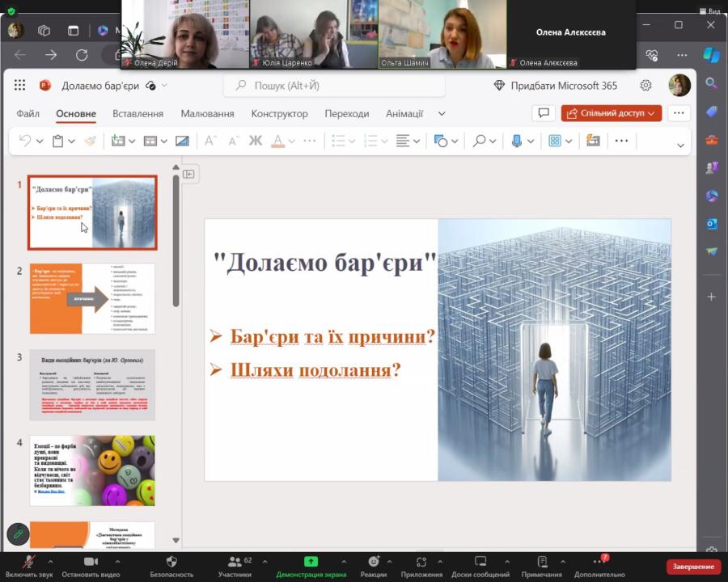Decrease font size with the smaller A icon
The image size is (728, 582).
[x=233, y=141]
